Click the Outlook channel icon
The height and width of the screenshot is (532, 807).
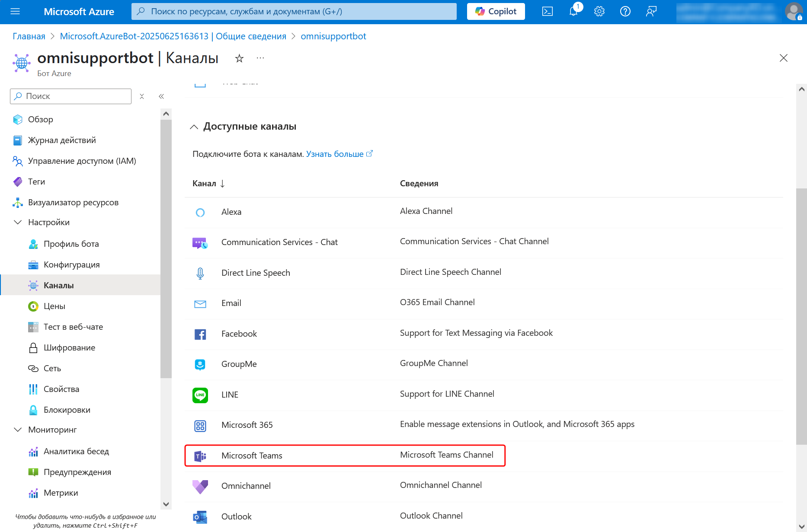click(200, 517)
